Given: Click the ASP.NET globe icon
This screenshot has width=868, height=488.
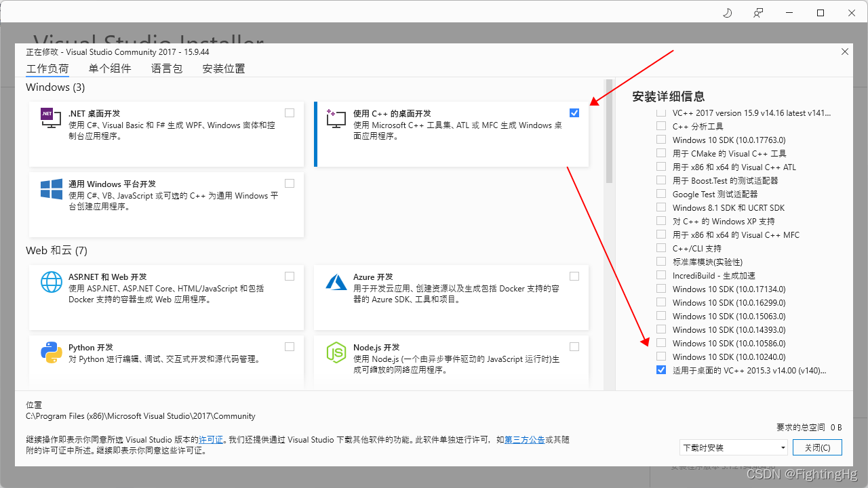Looking at the screenshot, I should pyautogui.click(x=52, y=282).
